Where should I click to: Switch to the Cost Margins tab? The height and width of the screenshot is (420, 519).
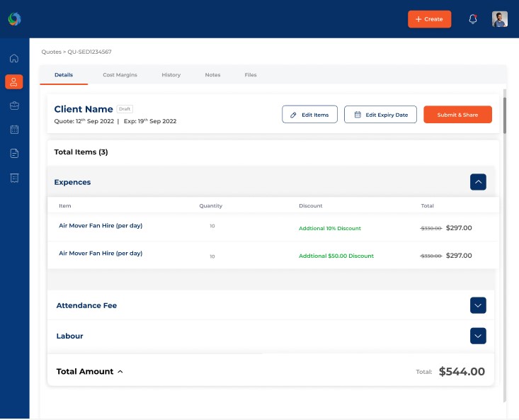tap(120, 75)
